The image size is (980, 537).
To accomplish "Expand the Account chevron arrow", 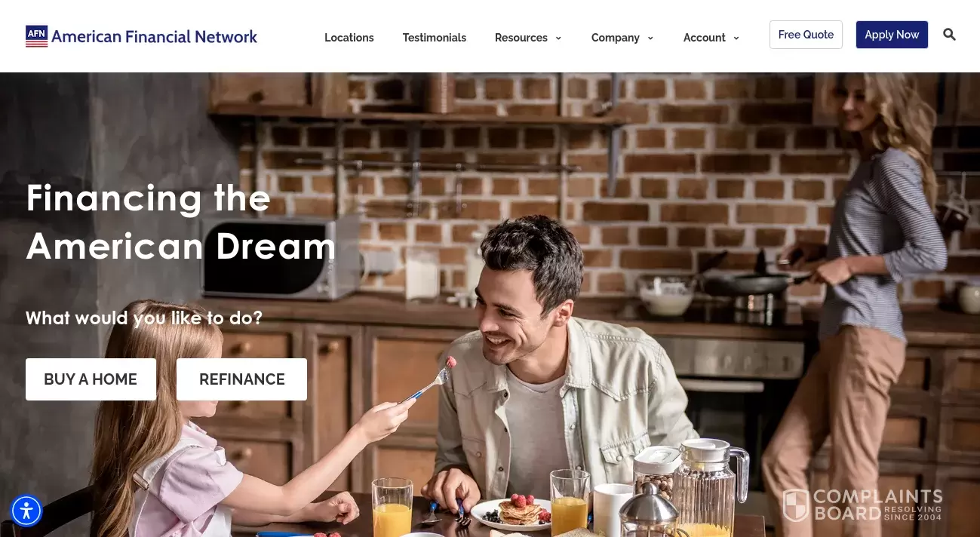I will pos(736,38).
